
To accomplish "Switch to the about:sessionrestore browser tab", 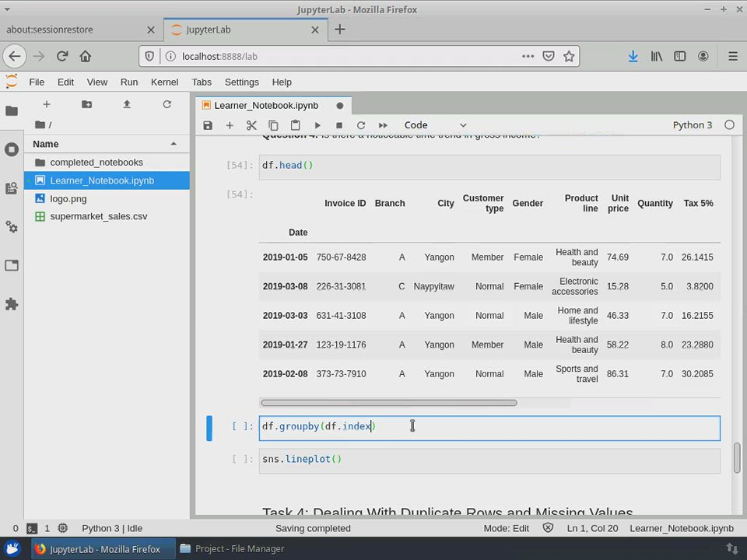I will click(50, 30).
